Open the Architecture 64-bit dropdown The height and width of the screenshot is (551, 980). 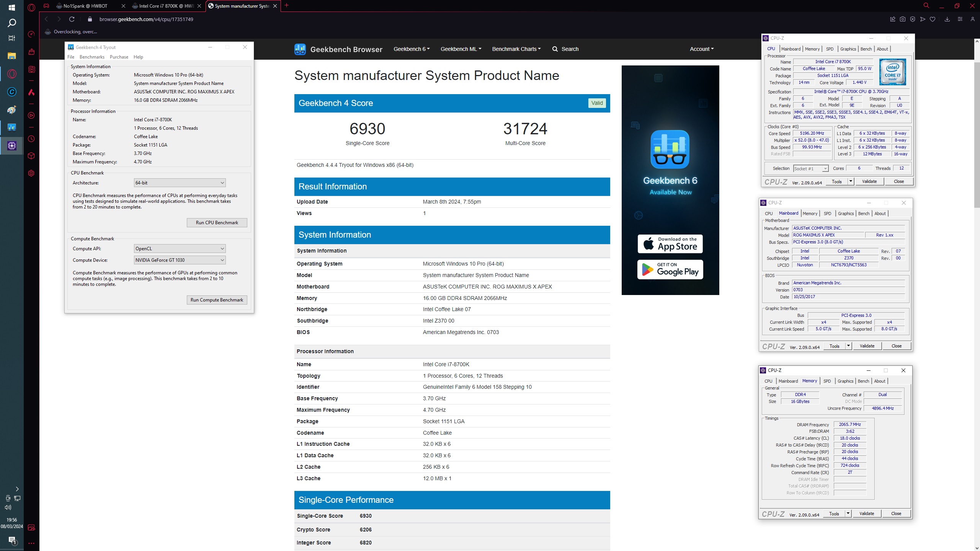pos(180,183)
